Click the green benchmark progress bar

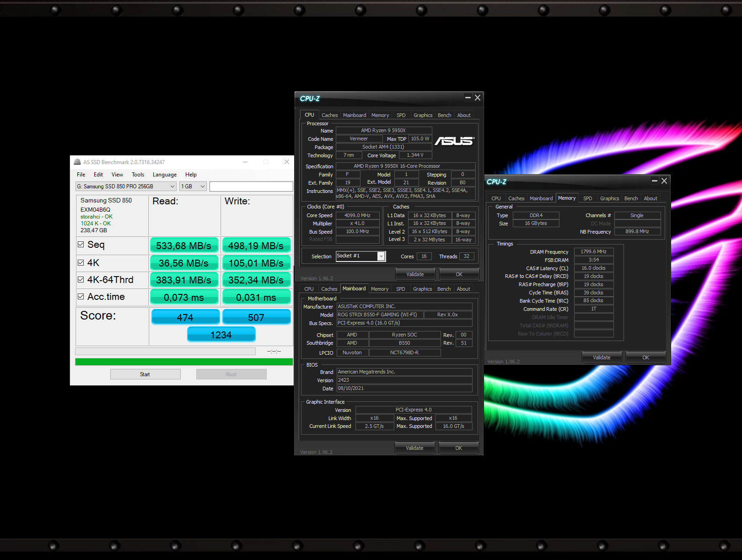[x=184, y=362]
